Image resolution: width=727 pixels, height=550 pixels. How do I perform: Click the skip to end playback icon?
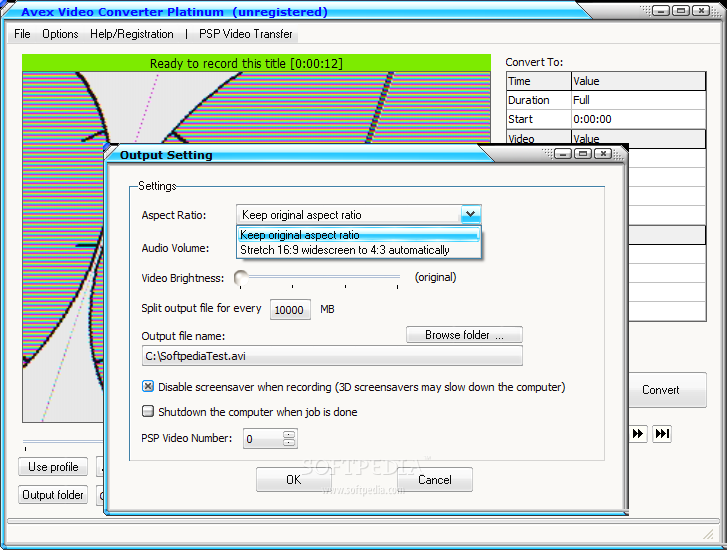pos(662,434)
